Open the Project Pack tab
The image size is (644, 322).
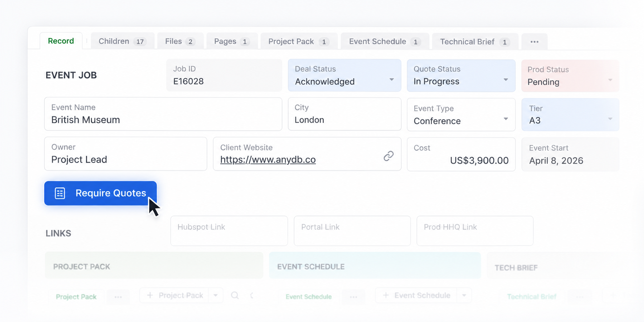click(x=299, y=41)
